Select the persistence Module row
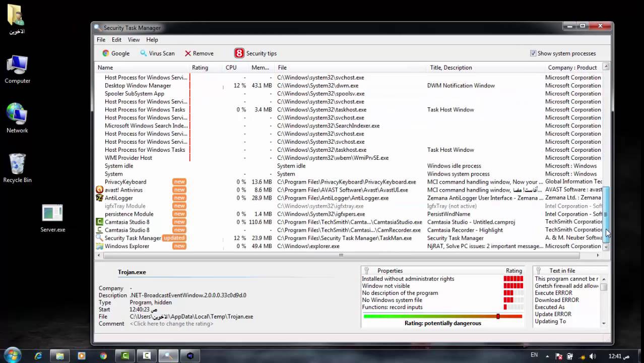Screen dimensions: 644x363 [x=348, y=214]
